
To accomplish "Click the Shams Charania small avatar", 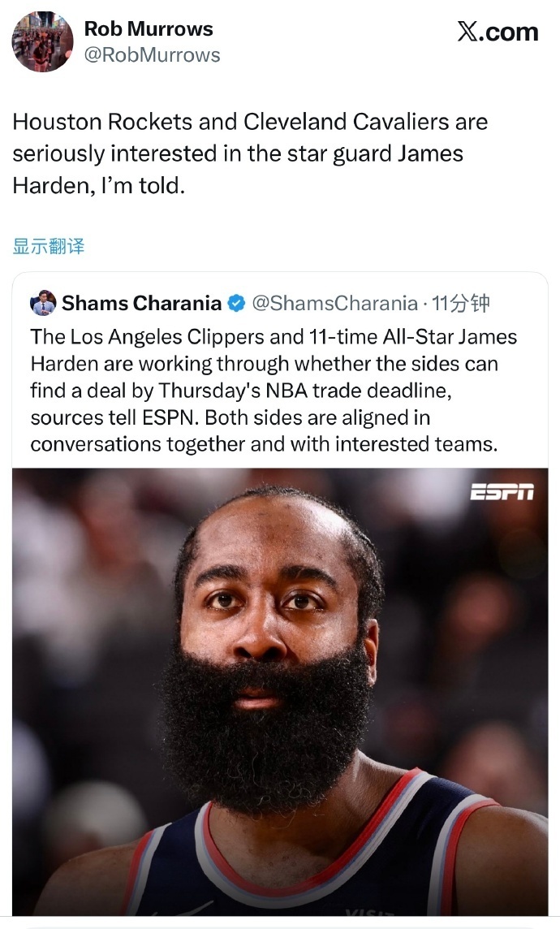I will 43,303.
